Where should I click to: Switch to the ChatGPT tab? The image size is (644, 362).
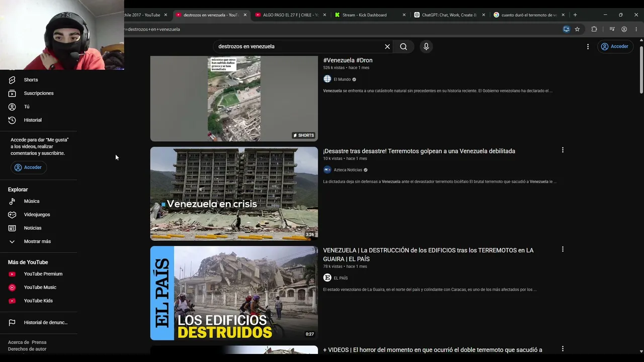coord(450,15)
